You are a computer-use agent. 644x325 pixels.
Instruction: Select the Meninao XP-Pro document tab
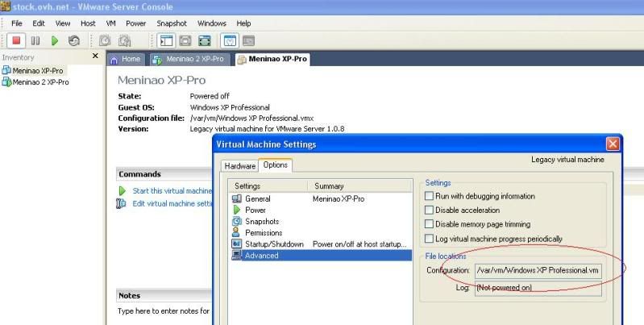click(x=272, y=59)
